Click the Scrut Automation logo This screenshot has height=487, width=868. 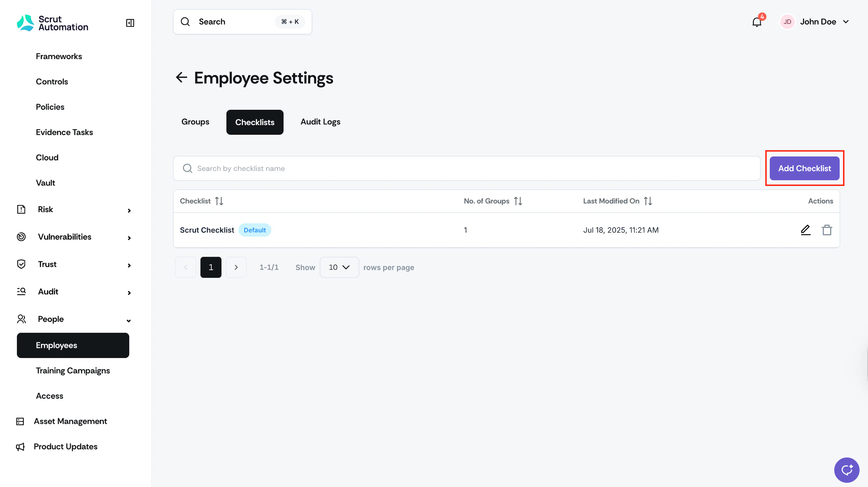[x=52, y=23]
